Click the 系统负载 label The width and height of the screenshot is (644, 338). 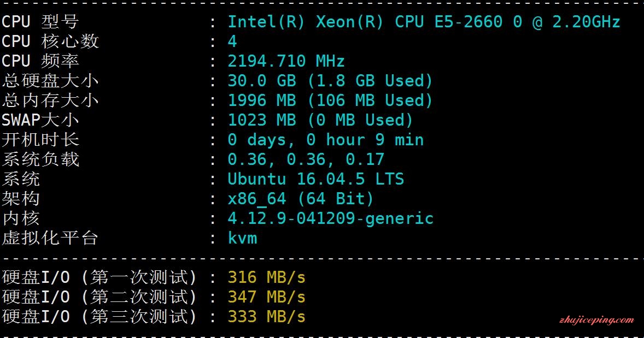40,159
